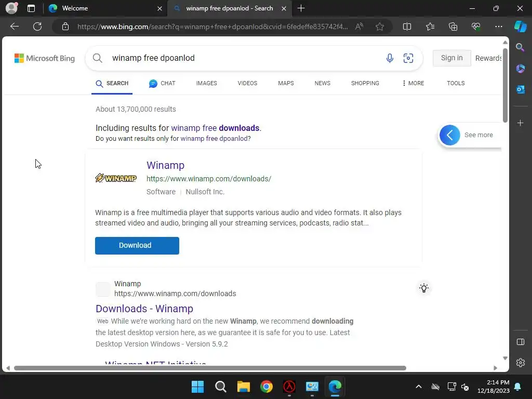Add this page to favorites star

tap(380, 26)
